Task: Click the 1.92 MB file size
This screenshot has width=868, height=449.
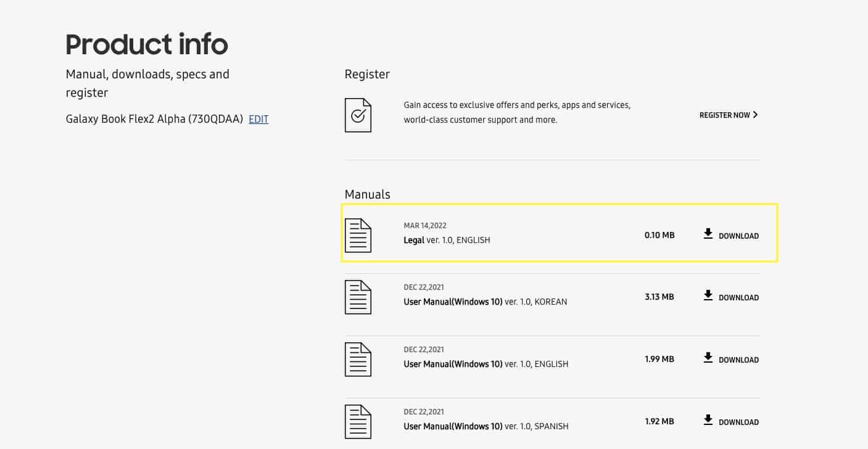Action: [x=659, y=421]
